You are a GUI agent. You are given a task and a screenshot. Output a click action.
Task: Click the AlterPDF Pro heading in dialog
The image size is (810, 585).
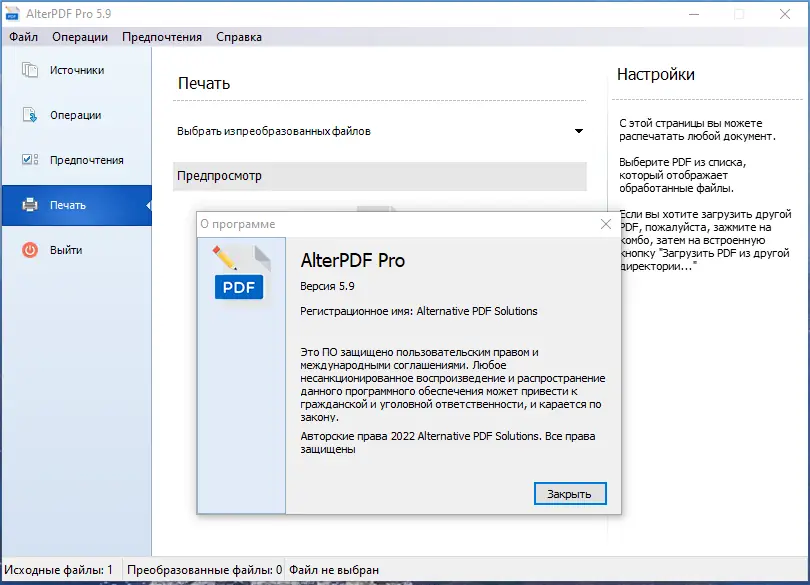[x=353, y=260]
